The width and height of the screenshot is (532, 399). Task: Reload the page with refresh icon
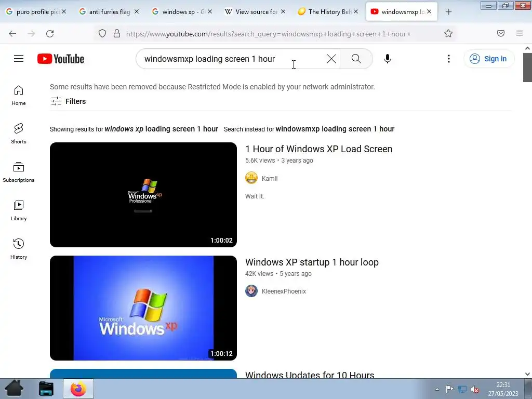(x=50, y=33)
